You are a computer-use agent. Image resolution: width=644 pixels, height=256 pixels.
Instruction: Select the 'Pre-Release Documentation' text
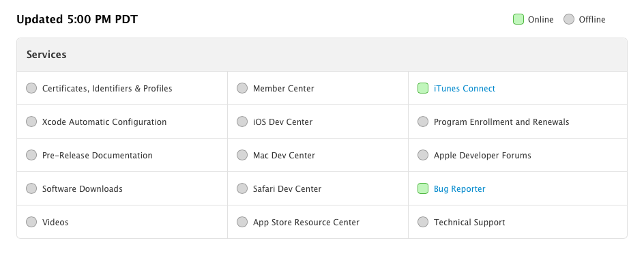coord(98,156)
